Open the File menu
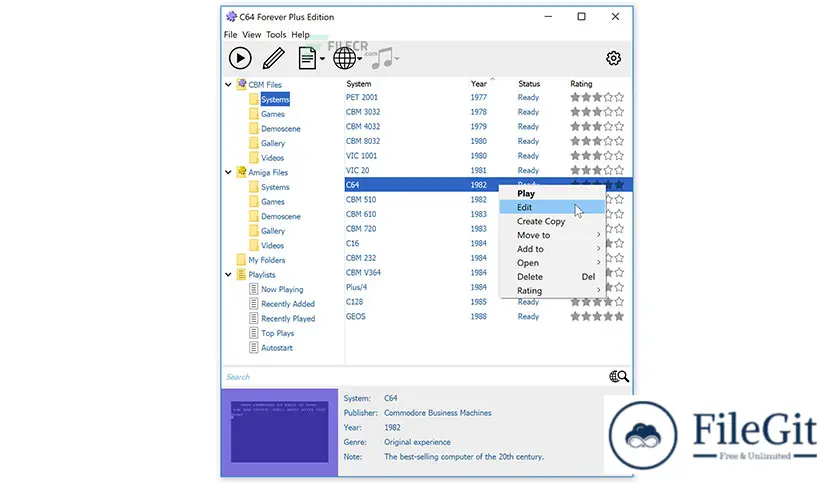 (230, 35)
